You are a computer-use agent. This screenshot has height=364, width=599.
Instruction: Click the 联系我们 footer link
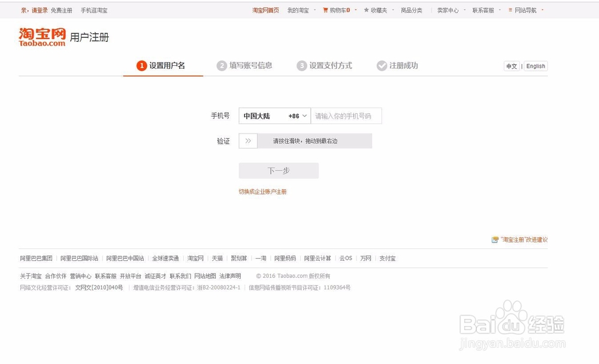pyautogui.click(x=180, y=276)
